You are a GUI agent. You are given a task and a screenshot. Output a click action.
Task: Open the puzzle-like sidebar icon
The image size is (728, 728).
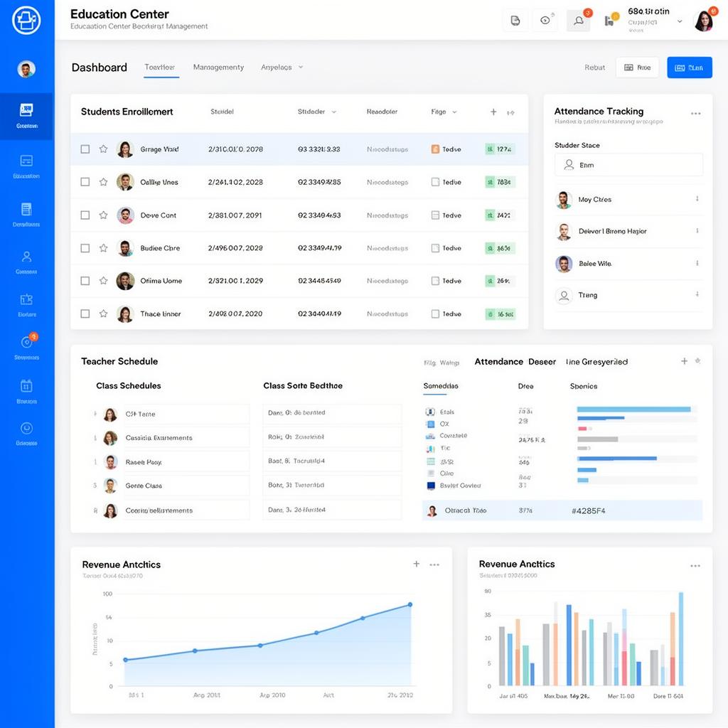coord(26,299)
